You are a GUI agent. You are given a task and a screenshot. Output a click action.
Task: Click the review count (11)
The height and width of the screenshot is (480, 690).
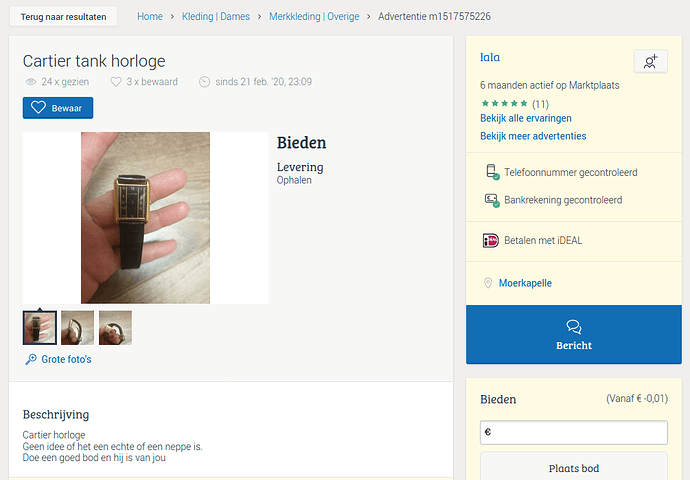click(x=540, y=104)
